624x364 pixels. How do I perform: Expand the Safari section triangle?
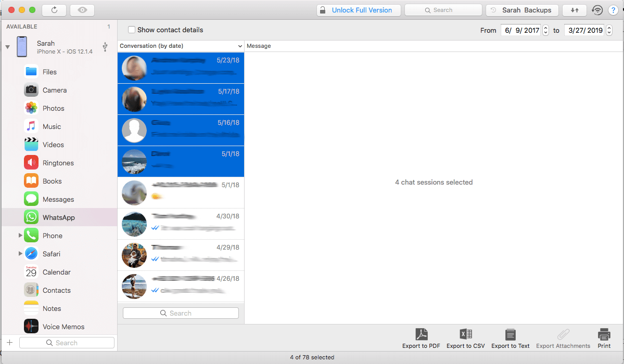click(20, 253)
